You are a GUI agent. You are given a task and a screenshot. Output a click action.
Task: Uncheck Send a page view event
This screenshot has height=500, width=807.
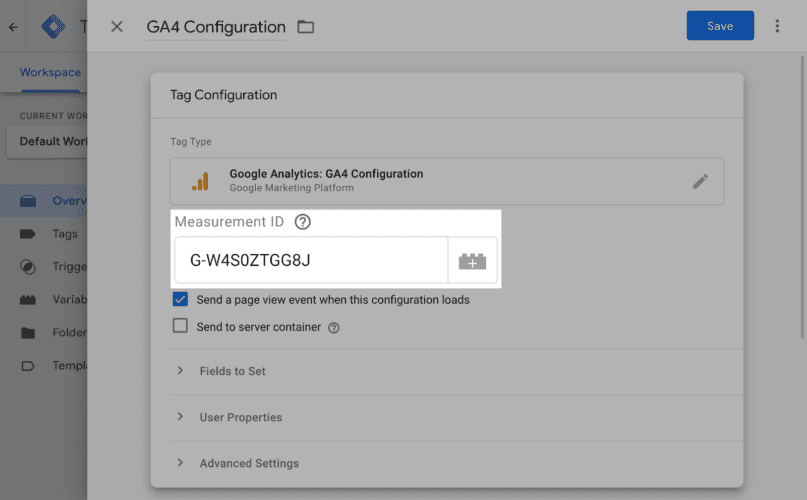tap(180, 299)
